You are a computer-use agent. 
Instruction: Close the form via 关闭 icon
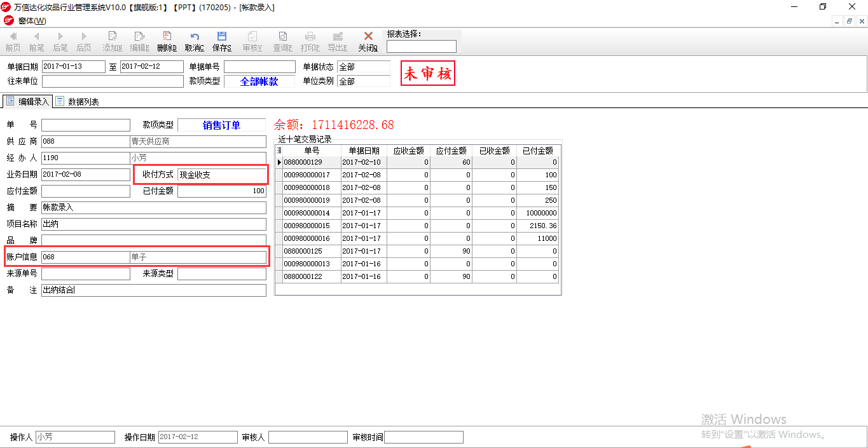(368, 37)
